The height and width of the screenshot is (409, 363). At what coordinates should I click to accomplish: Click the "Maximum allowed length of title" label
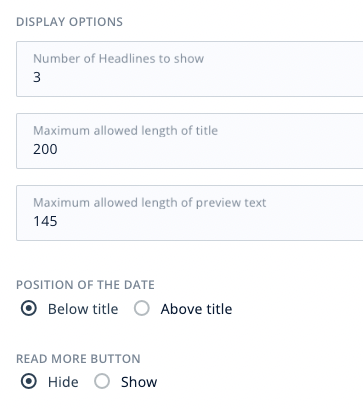coord(125,131)
